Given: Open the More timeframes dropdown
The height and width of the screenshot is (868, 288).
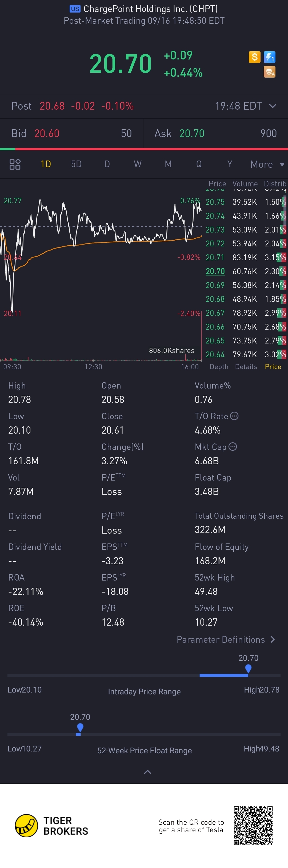Looking at the screenshot, I should coord(267,165).
